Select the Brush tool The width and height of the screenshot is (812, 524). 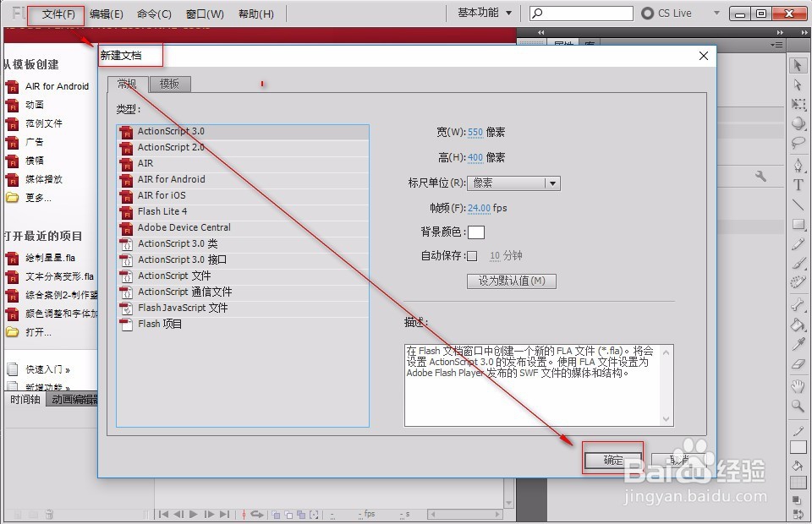click(x=798, y=264)
